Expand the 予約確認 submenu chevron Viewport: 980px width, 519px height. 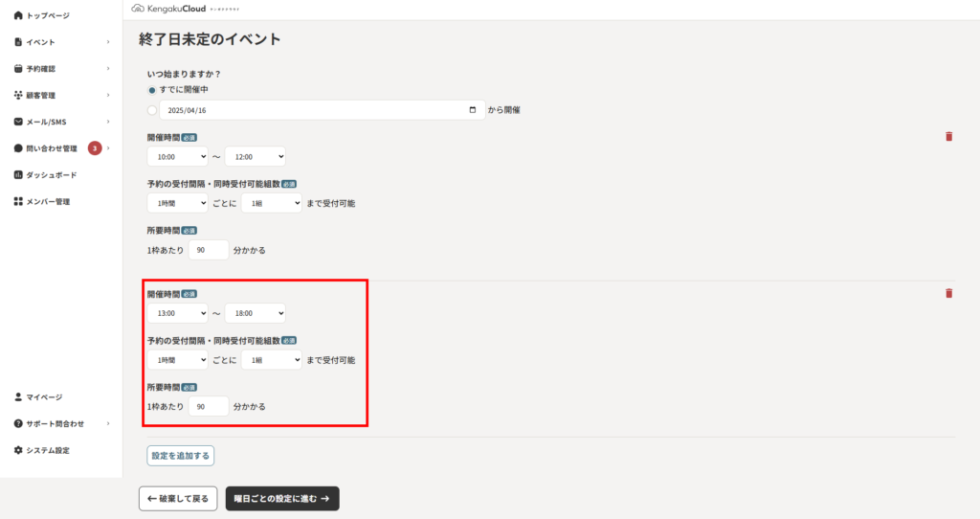click(x=108, y=68)
